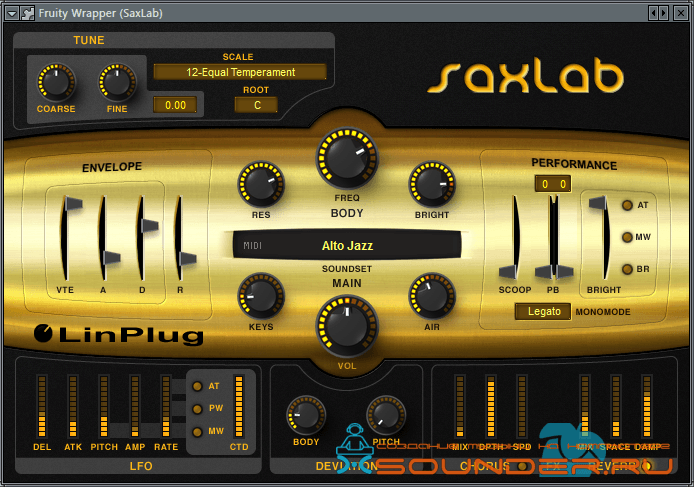The height and width of the screenshot is (487, 694).
Task: Toggle the Performance BR brightness source
Action: coord(627,269)
